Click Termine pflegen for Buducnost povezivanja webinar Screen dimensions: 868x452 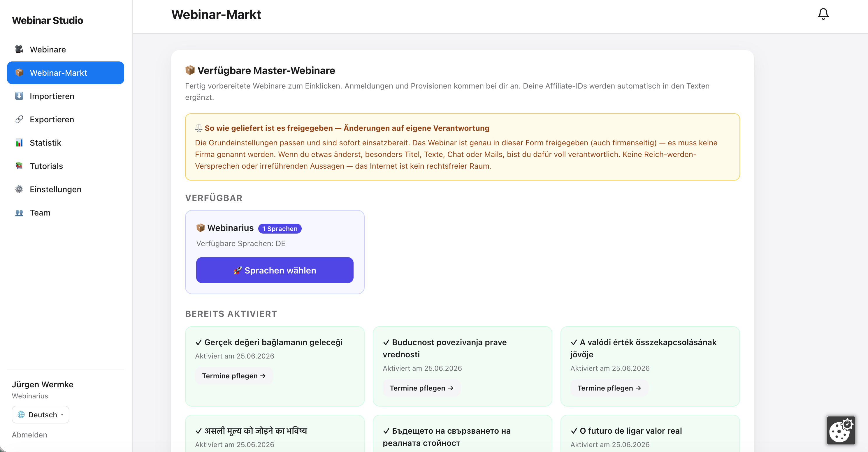point(421,388)
